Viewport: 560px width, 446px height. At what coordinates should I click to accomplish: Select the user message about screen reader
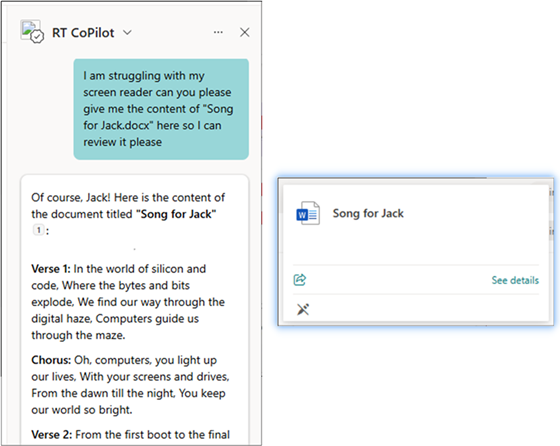tap(161, 109)
